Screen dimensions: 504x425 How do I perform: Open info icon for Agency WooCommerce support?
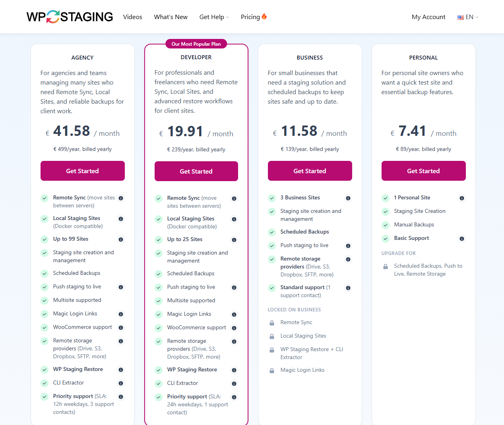[x=121, y=328]
